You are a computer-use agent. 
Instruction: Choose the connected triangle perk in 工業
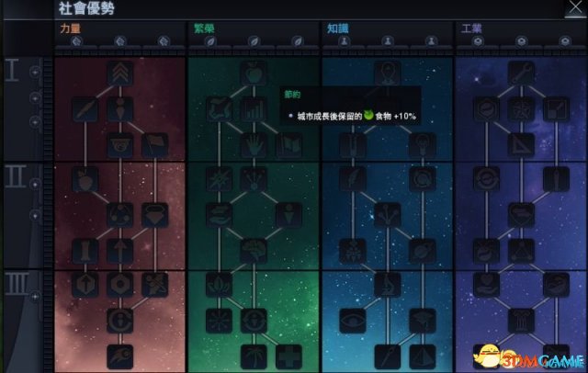point(521,251)
